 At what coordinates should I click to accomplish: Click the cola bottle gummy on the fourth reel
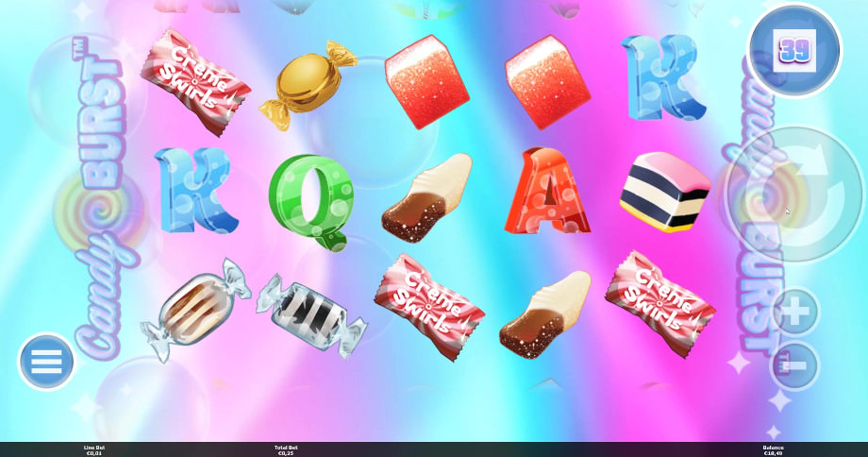pyautogui.click(x=544, y=314)
